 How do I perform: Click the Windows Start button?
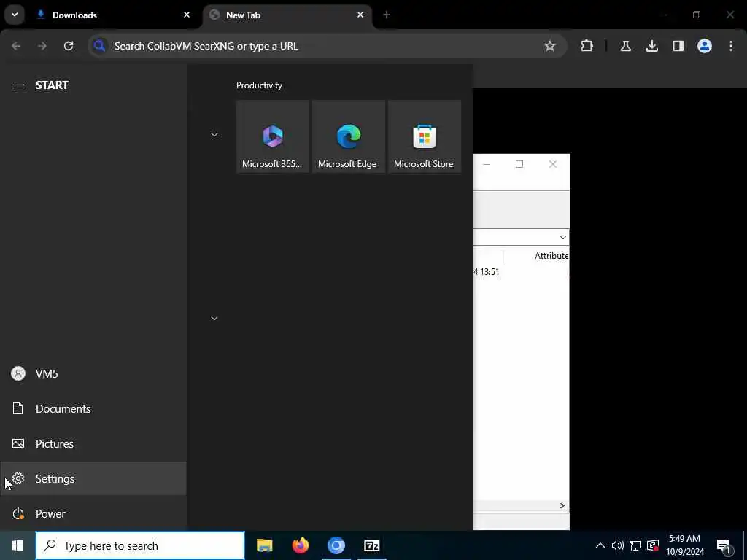[x=18, y=545]
